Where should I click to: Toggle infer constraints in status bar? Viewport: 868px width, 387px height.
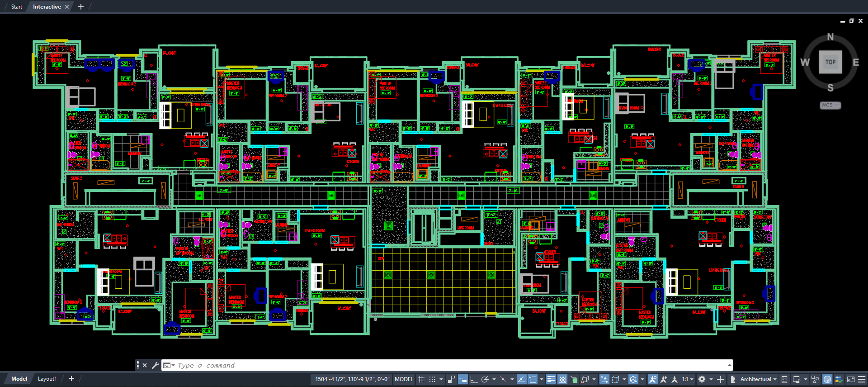pos(451,379)
